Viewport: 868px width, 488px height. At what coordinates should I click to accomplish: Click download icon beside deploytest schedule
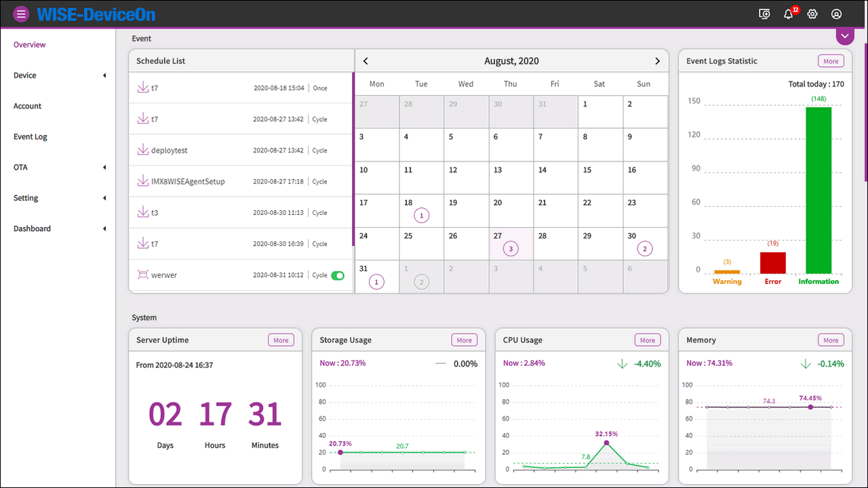coord(143,150)
